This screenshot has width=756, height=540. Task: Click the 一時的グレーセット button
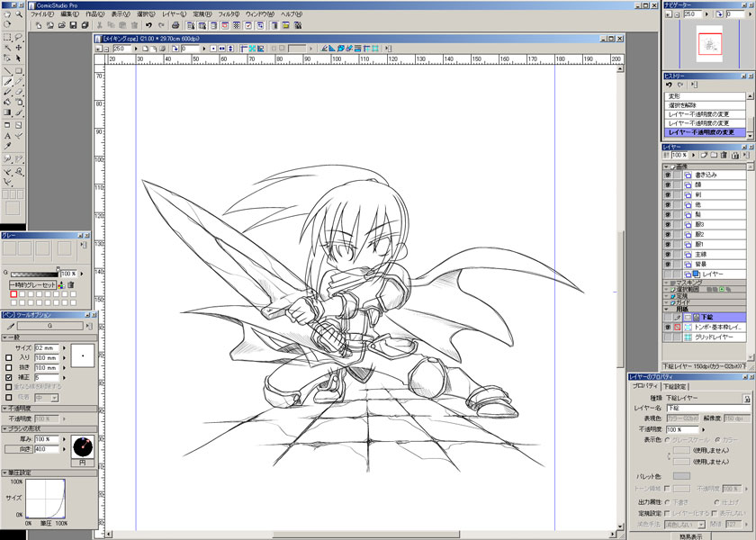pyautogui.click(x=33, y=284)
